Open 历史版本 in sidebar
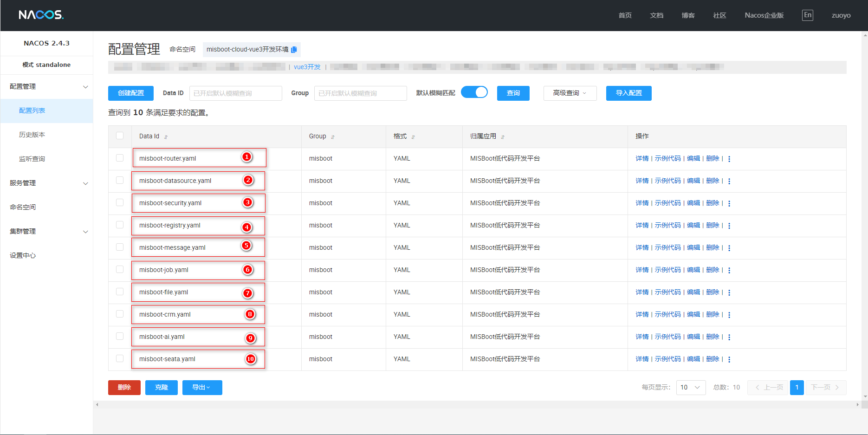The width and height of the screenshot is (868, 435). pyautogui.click(x=46, y=135)
